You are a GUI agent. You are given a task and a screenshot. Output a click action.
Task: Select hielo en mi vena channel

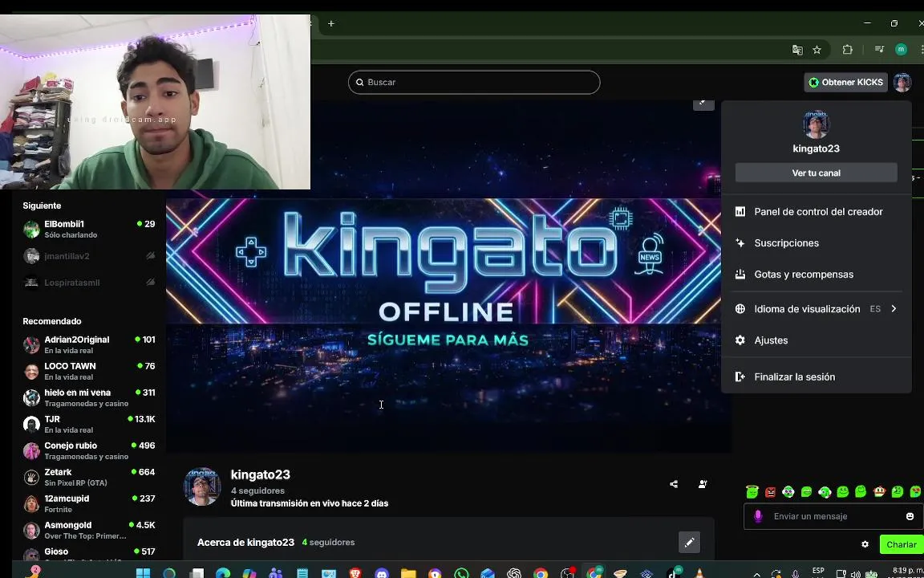tap(89, 397)
